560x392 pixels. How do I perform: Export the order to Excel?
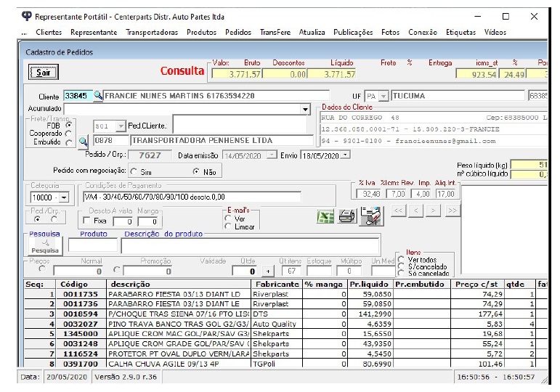point(325,216)
